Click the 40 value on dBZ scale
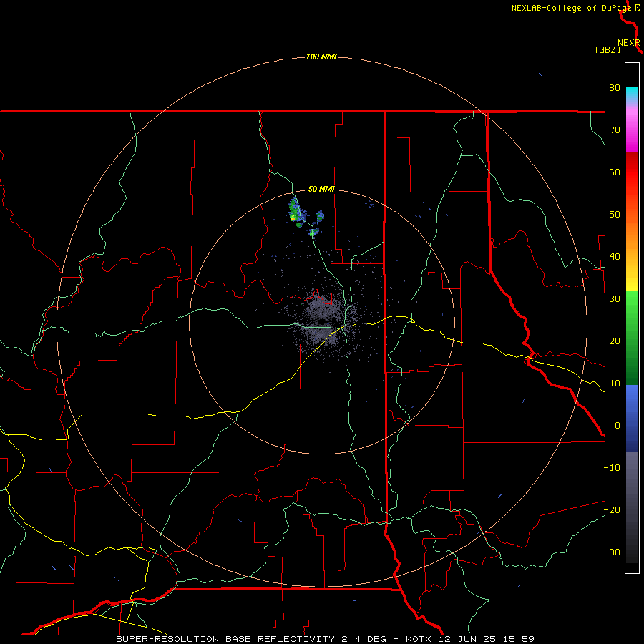Image resolution: width=644 pixels, height=644 pixels. pyautogui.click(x=615, y=257)
